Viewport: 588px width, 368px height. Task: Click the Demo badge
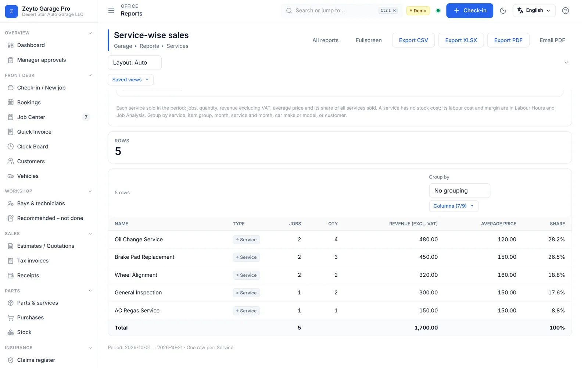[418, 11]
